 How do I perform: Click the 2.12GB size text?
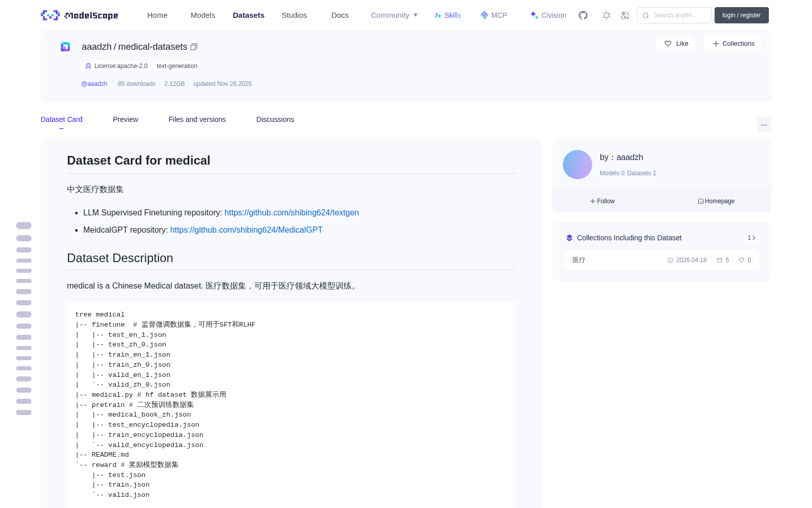pos(175,84)
